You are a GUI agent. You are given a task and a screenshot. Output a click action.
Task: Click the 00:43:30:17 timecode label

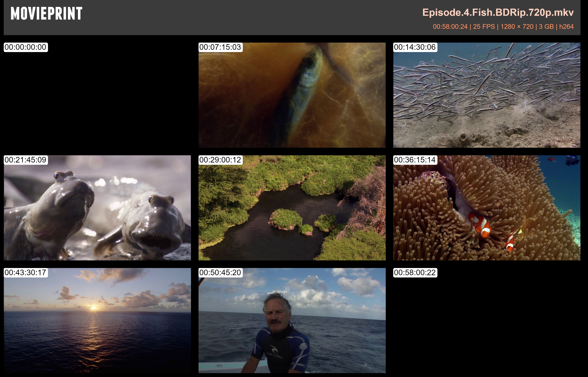(x=25, y=272)
